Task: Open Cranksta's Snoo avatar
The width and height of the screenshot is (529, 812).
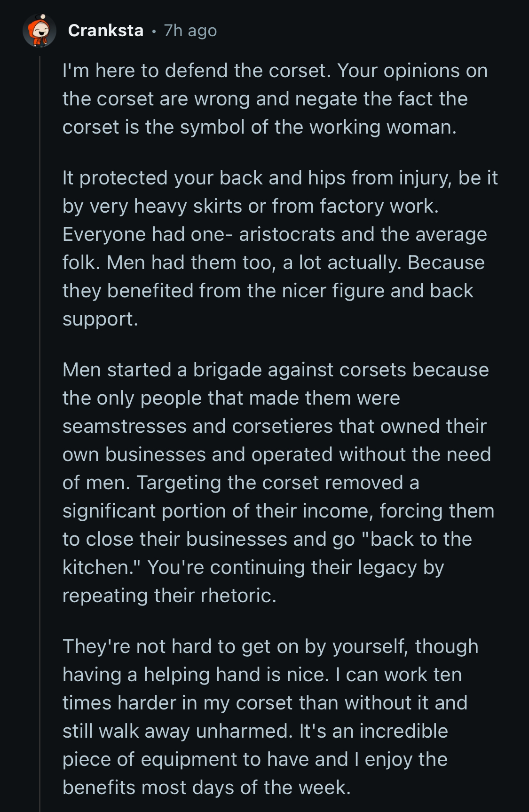Action: click(39, 31)
